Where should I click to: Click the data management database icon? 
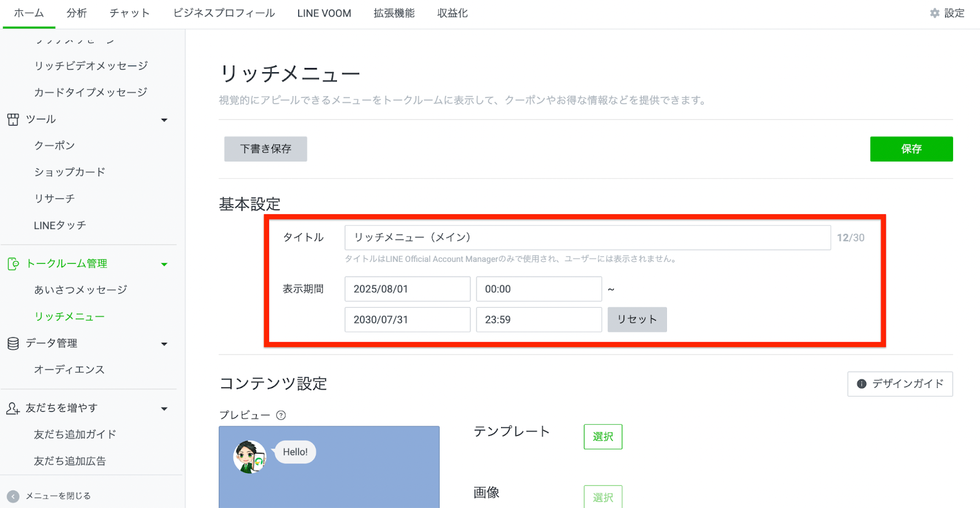pyautogui.click(x=13, y=343)
